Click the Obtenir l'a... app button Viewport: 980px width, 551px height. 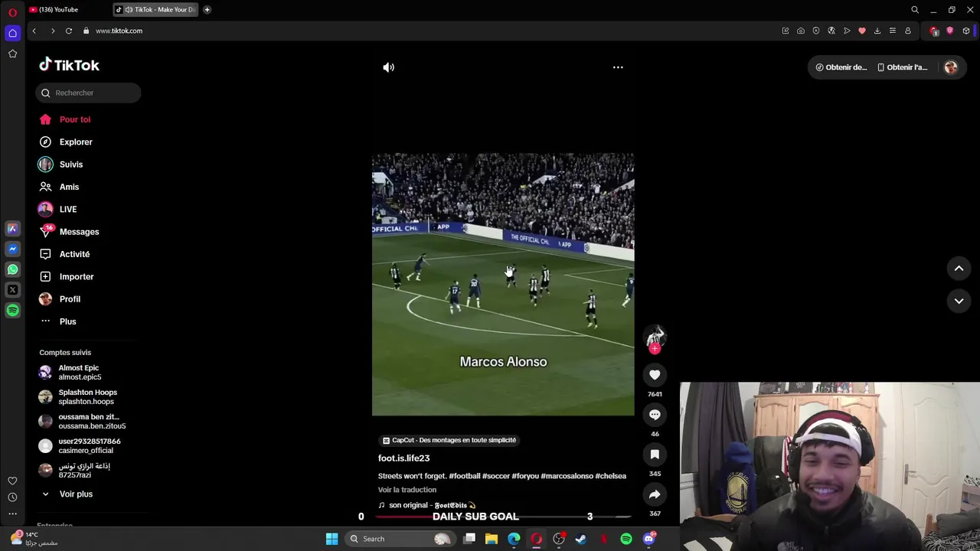click(902, 67)
